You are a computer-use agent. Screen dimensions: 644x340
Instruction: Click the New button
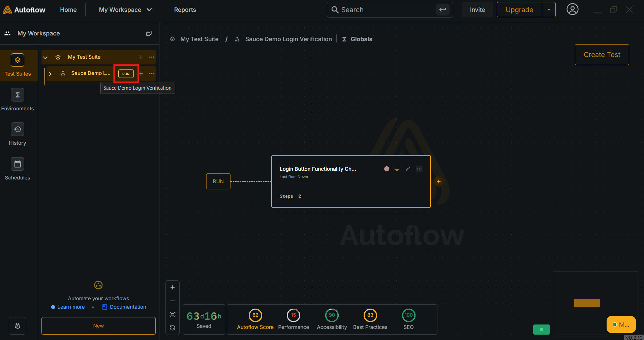pos(98,326)
